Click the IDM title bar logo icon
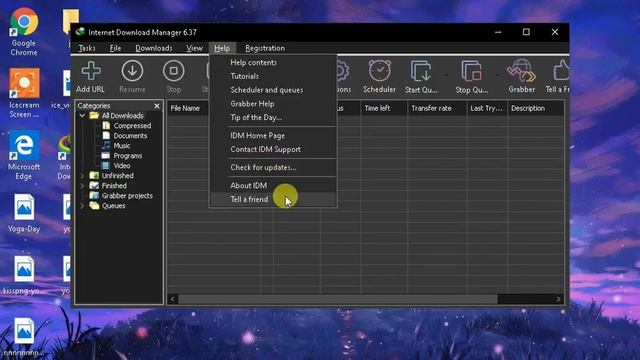Viewport: 640px width, 360px height. point(80,32)
